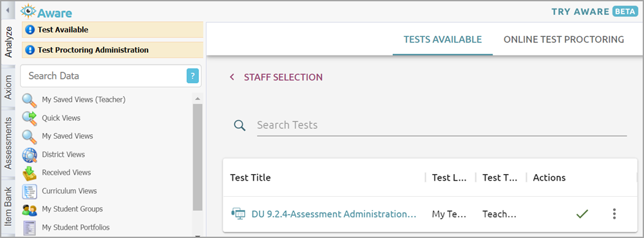Click the sidebar vertical scrollbar thumb
Viewport: 644px width, 238px height.
pyautogui.click(x=198, y=157)
